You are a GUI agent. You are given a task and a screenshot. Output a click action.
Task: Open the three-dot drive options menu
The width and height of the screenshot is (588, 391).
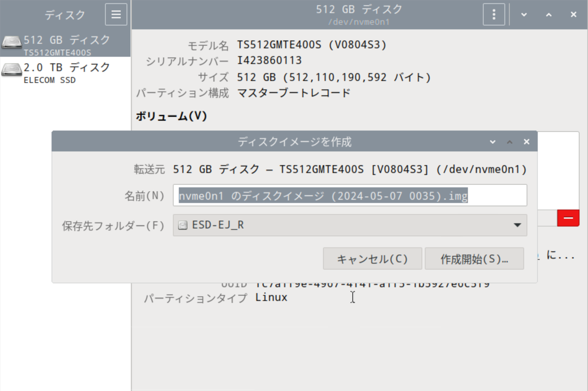click(494, 14)
